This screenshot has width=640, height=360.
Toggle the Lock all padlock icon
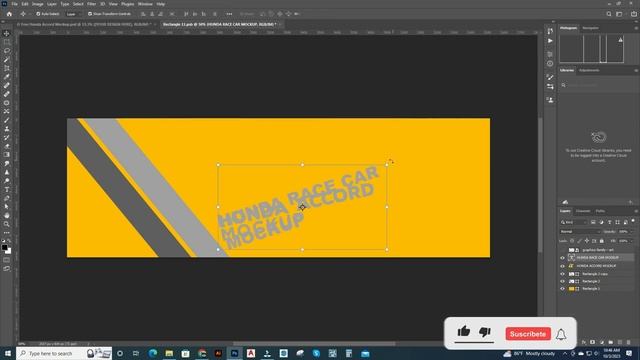[602, 241]
